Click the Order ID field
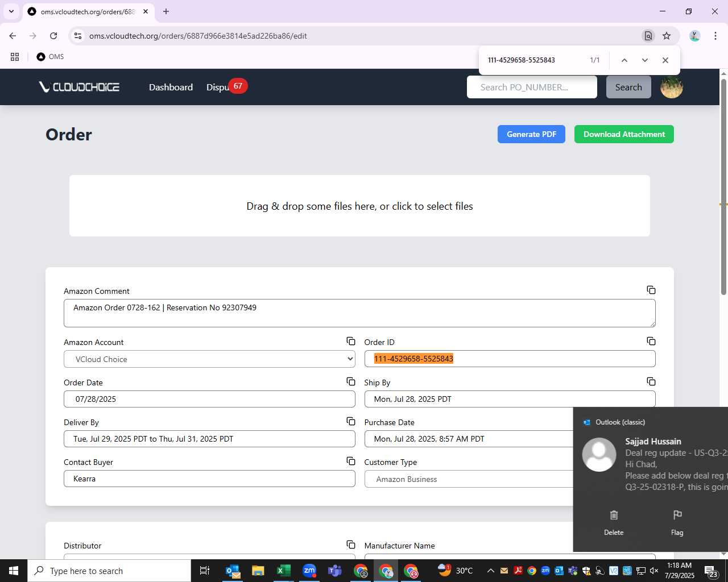 click(510, 359)
